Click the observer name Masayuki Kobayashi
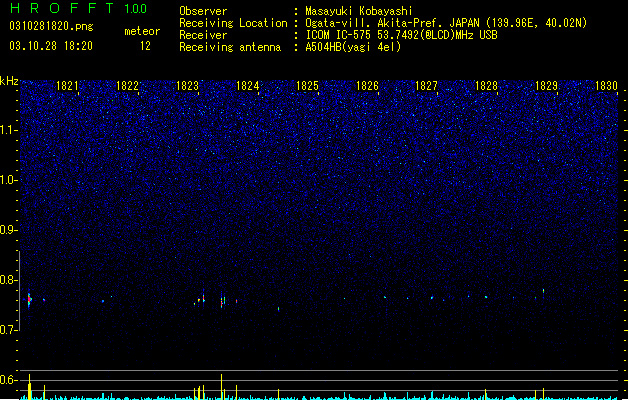Image resolution: width=629 pixels, height=400 pixels. (359, 11)
